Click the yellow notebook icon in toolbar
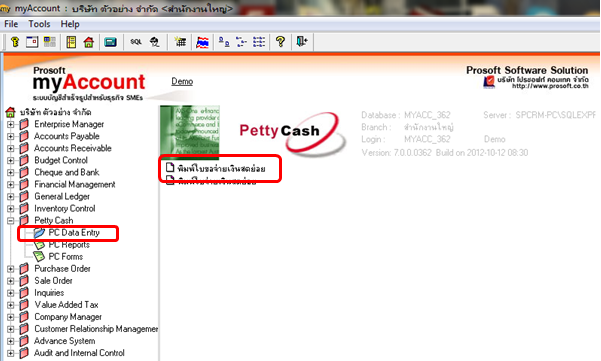601x361 pixels. [x=71, y=42]
